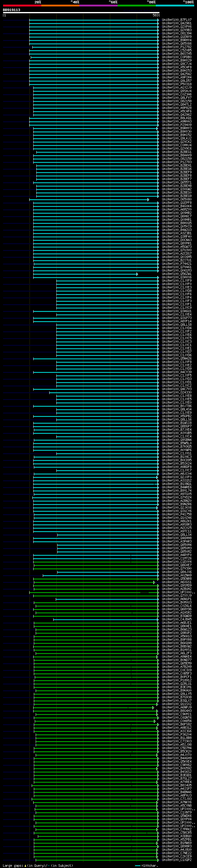Screen dimensions: 197x868
Task: Select UniRef100_A9PIR4 hit label
Action: tap(177, 78)
